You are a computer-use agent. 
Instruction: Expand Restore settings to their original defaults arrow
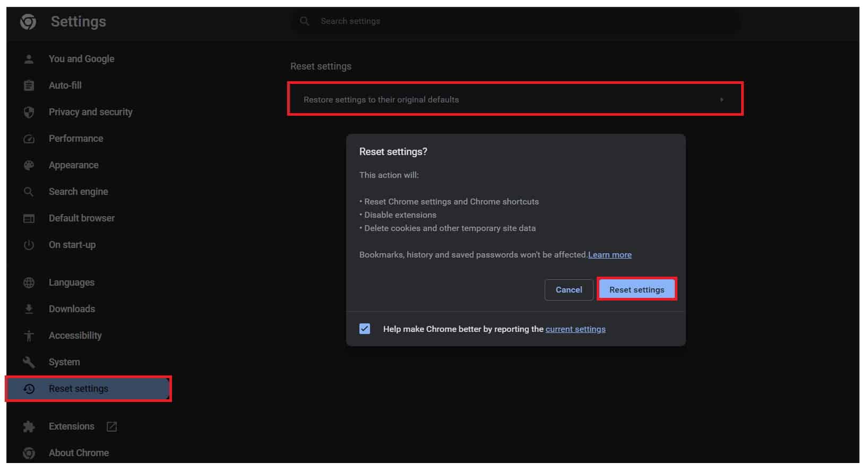point(721,100)
